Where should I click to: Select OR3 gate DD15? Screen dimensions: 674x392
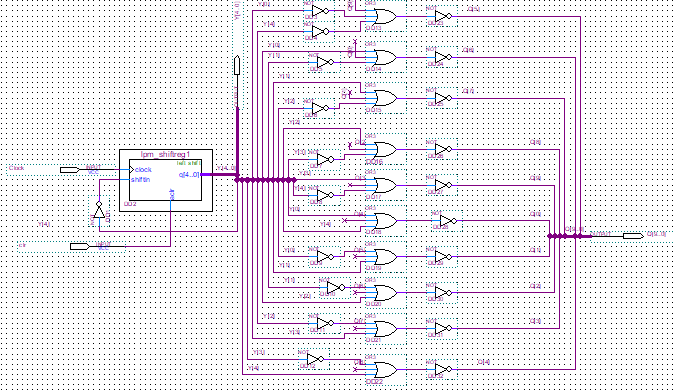tap(386, 98)
